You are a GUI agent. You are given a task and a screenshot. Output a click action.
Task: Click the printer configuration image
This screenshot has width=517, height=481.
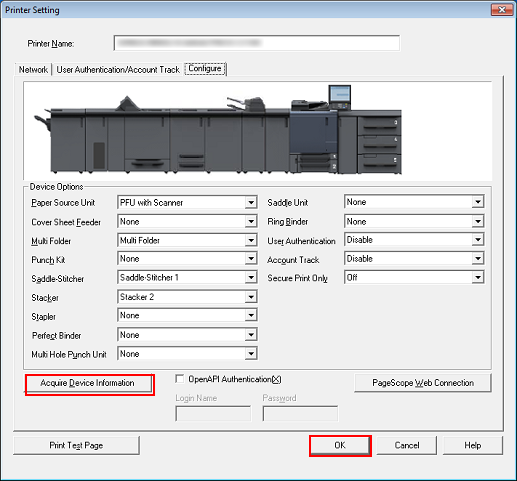pos(258,131)
